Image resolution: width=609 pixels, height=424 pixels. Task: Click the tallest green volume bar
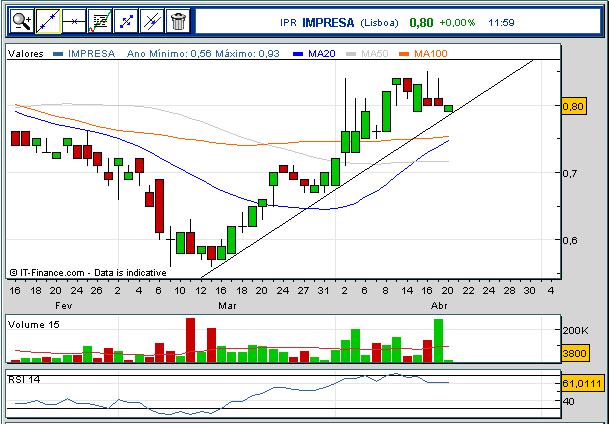(438, 341)
